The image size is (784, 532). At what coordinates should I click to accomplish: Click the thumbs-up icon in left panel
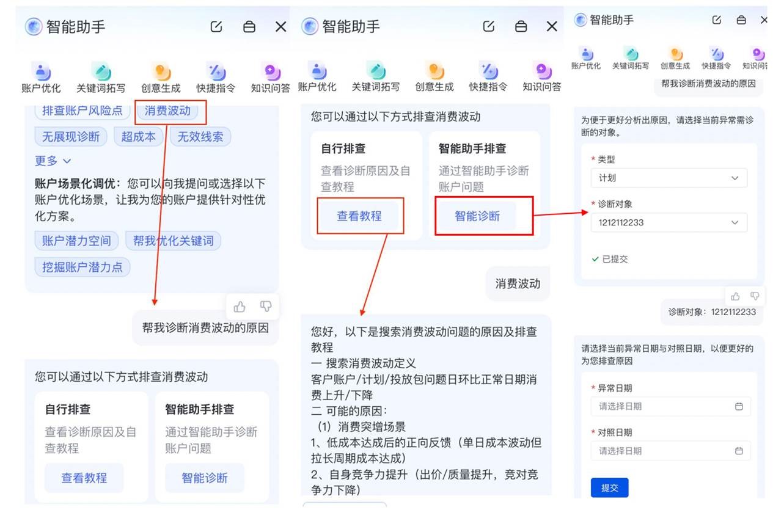point(240,307)
